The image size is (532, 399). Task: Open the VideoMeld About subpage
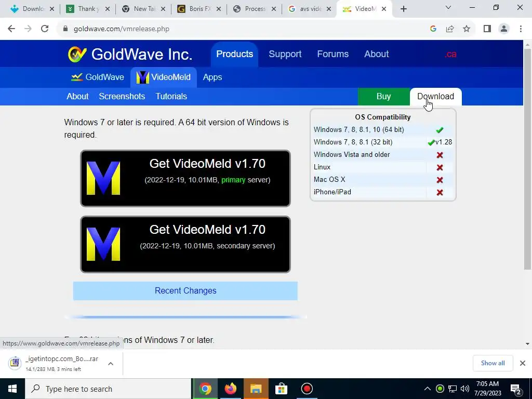tap(77, 96)
